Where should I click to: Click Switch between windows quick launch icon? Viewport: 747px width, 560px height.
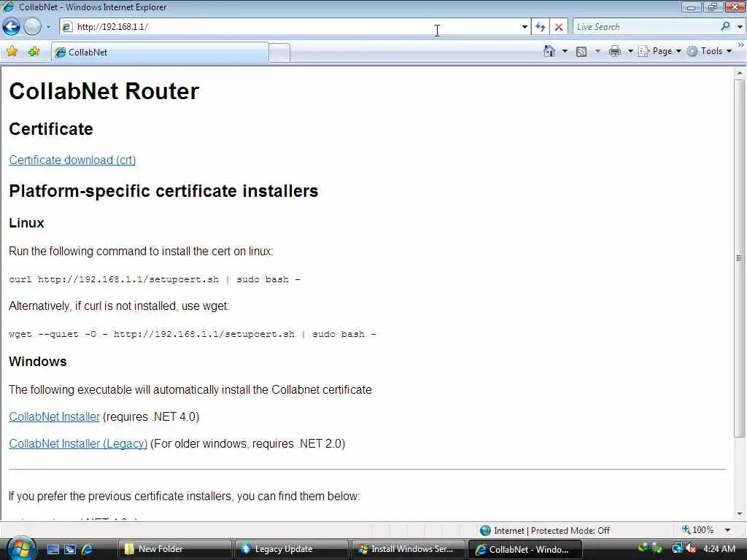70,549
